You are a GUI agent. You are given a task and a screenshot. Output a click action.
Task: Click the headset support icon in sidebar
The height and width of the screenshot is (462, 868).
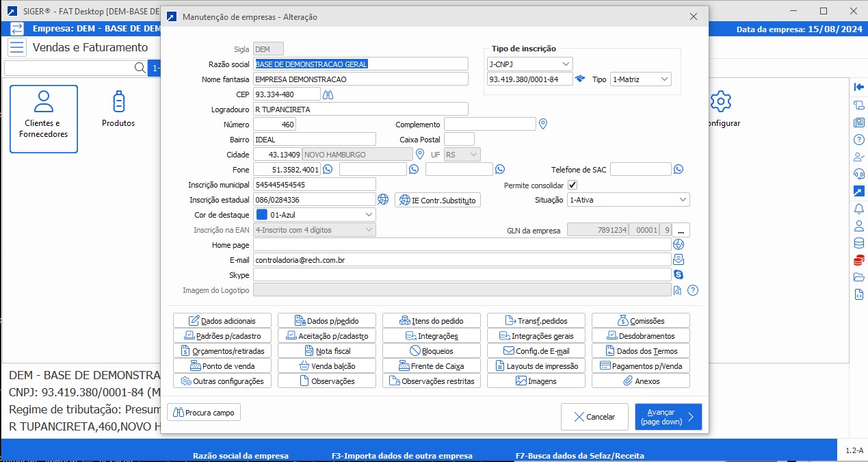click(x=859, y=174)
